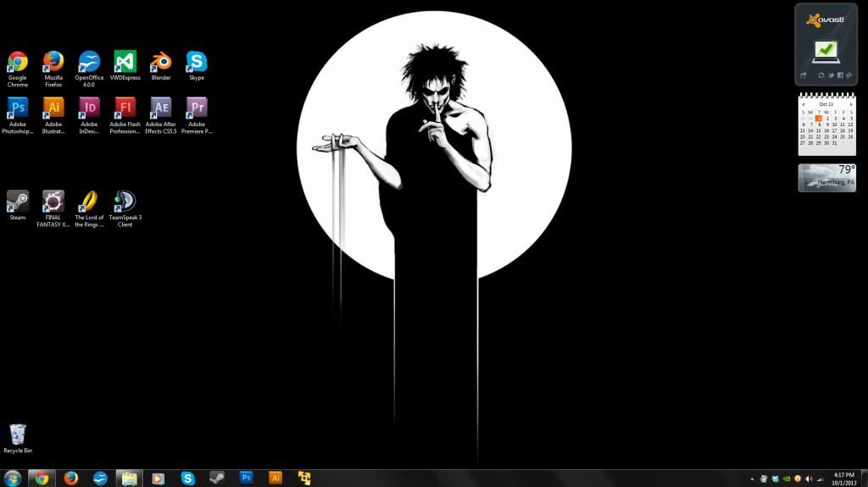
Task: Go to previous month in calendar gadget
Action: (804, 104)
